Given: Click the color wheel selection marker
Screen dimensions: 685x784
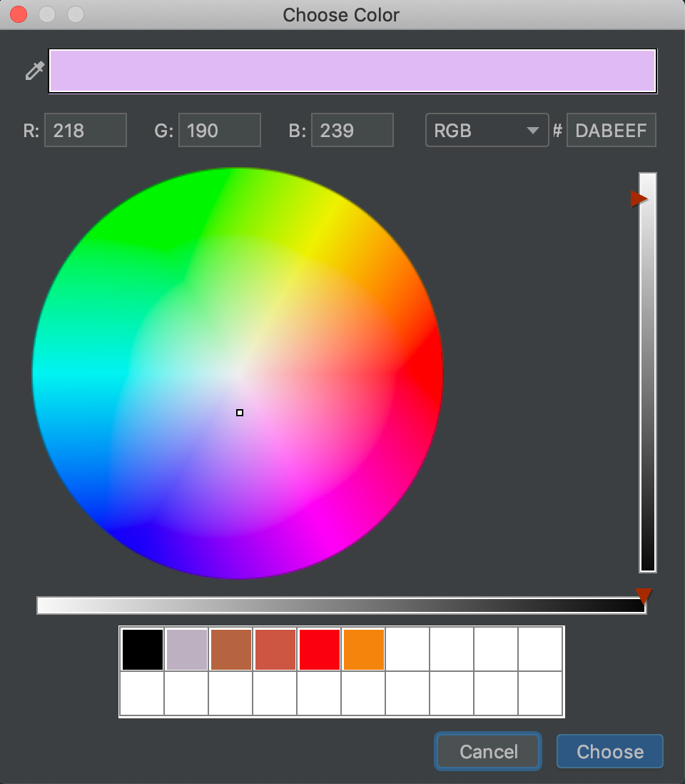Looking at the screenshot, I should coord(240,412).
